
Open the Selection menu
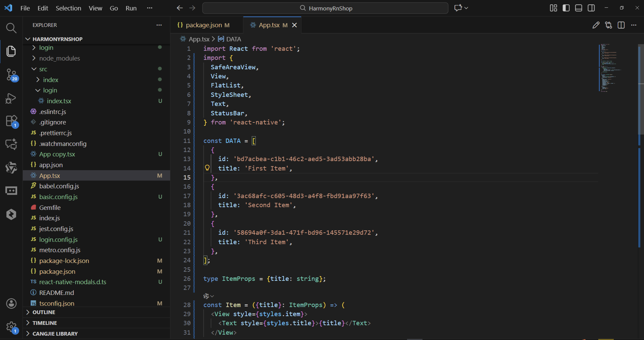(68, 8)
